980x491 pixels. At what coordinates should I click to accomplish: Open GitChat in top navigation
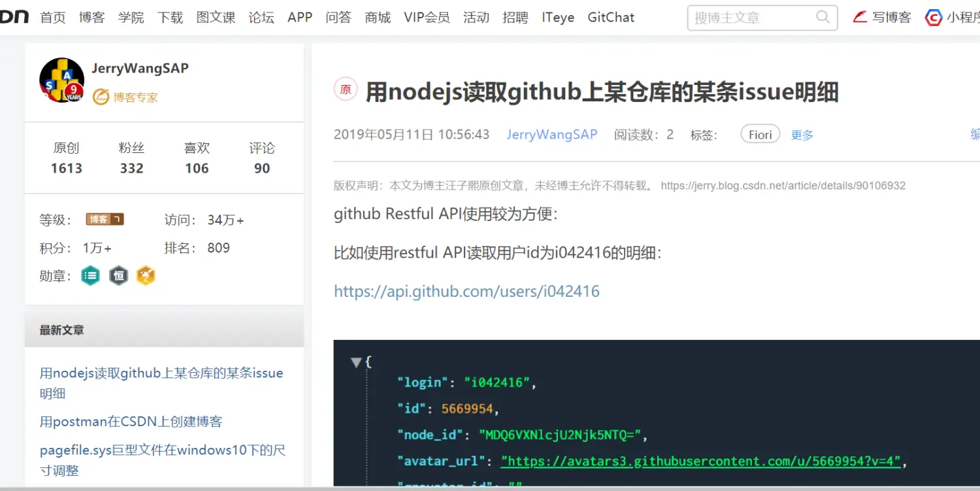(x=611, y=18)
